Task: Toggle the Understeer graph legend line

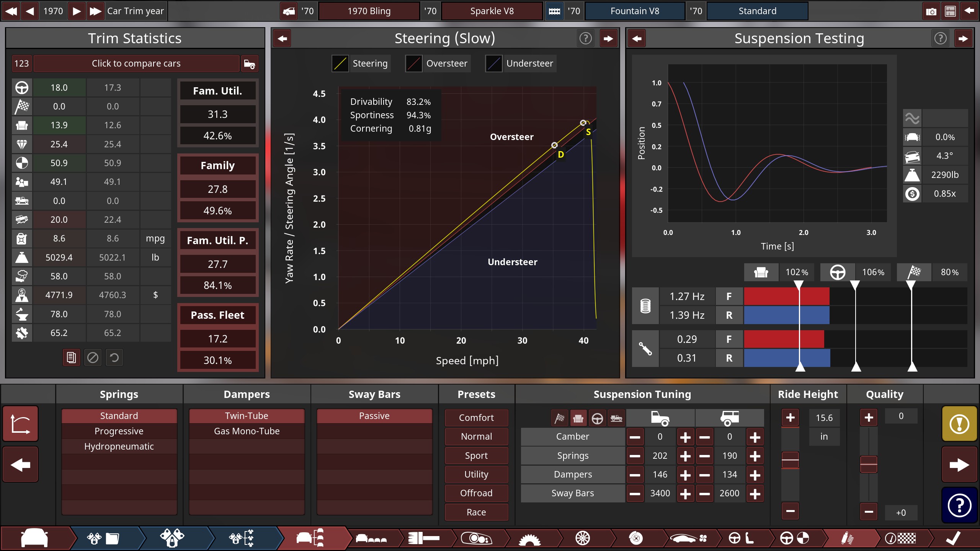Action: click(x=494, y=64)
